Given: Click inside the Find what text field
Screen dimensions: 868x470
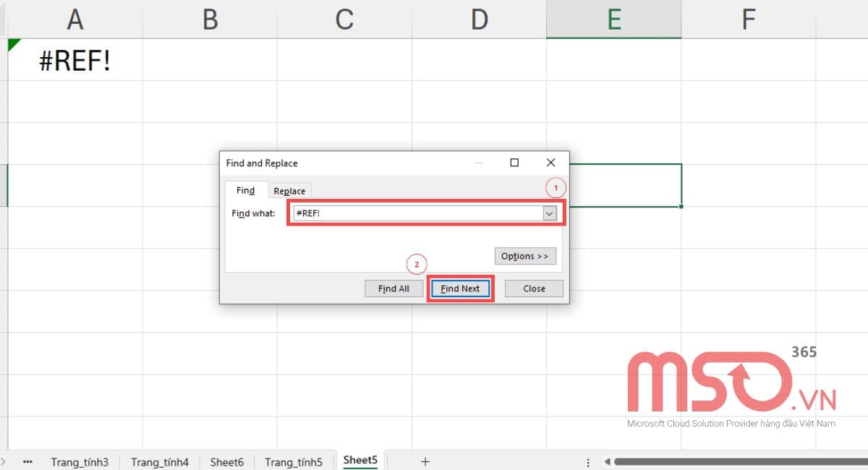Looking at the screenshot, I should 417,213.
